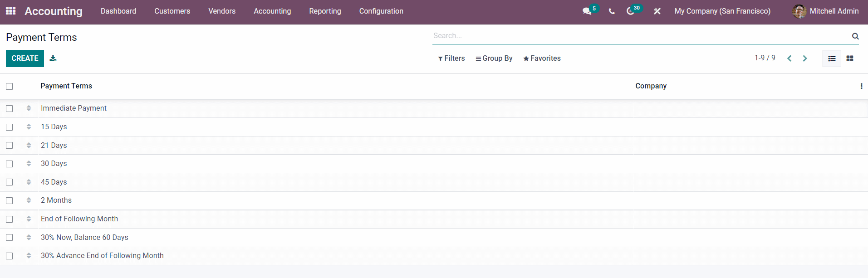This screenshot has height=278, width=868.
Task: Open the Configuration menu
Action: [381, 11]
